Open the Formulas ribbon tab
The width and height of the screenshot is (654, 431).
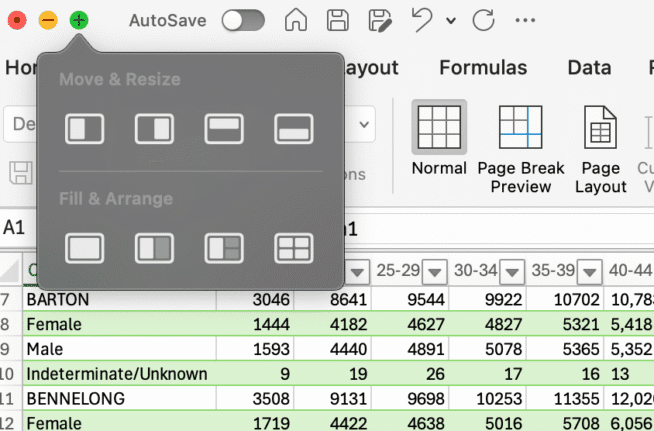pos(483,68)
